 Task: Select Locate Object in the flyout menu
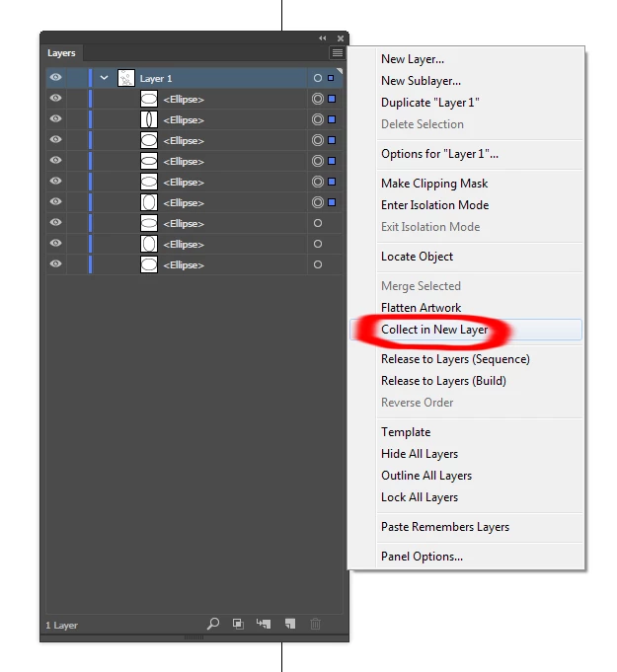pyautogui.click(x=417, y=257)
